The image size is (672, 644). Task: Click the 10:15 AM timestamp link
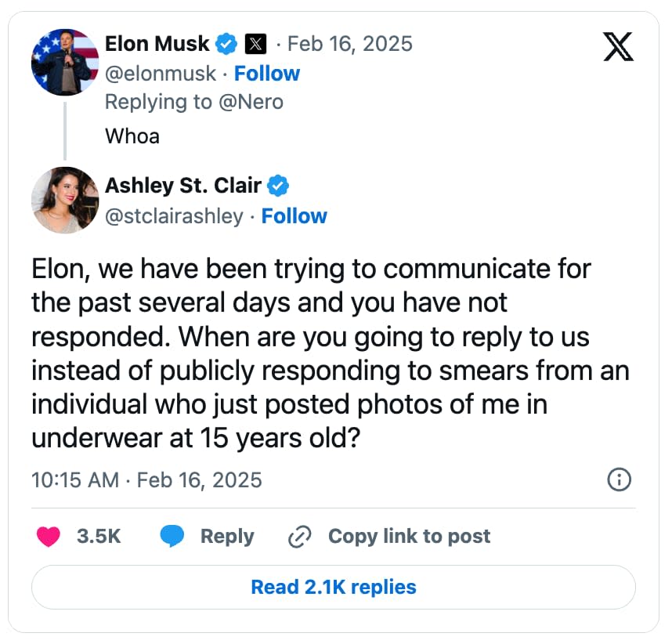(74, 480)
